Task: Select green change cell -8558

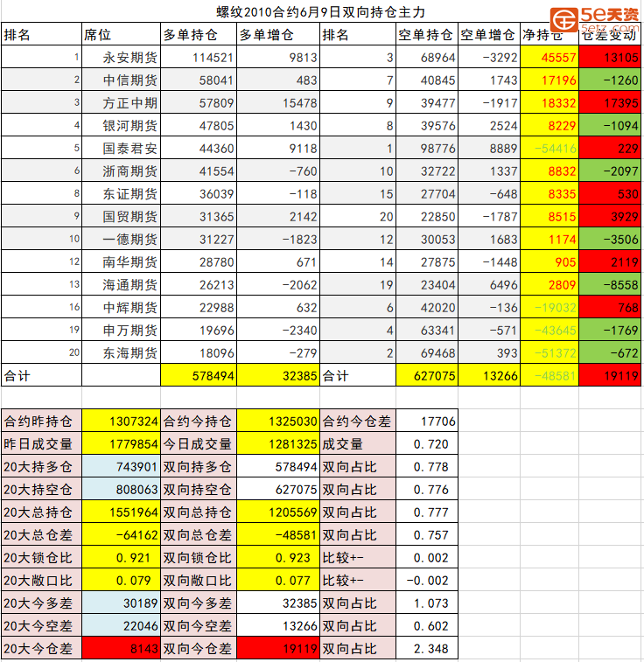Action: click(610, 285)
